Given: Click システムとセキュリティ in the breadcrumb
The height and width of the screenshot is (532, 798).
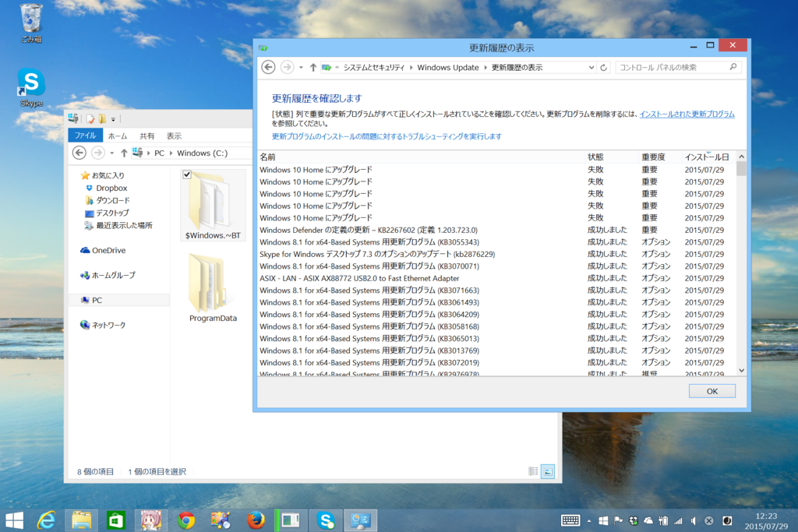Looking at the screenshot, I should tap(373, 67).
